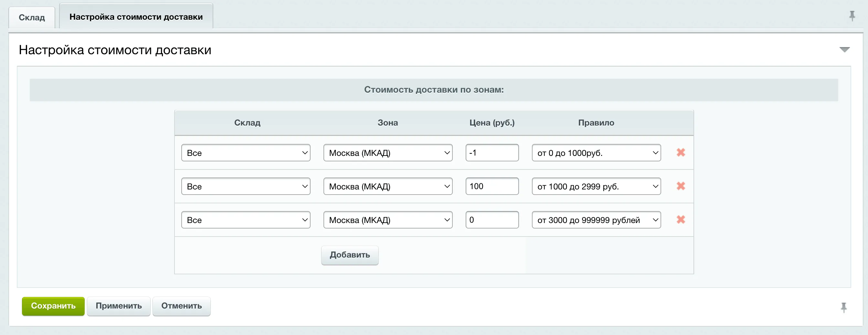This screenshot has width=868, height=335.
Task: Click the Применить button
Action: pyautogui.click(x=119, y=306)
